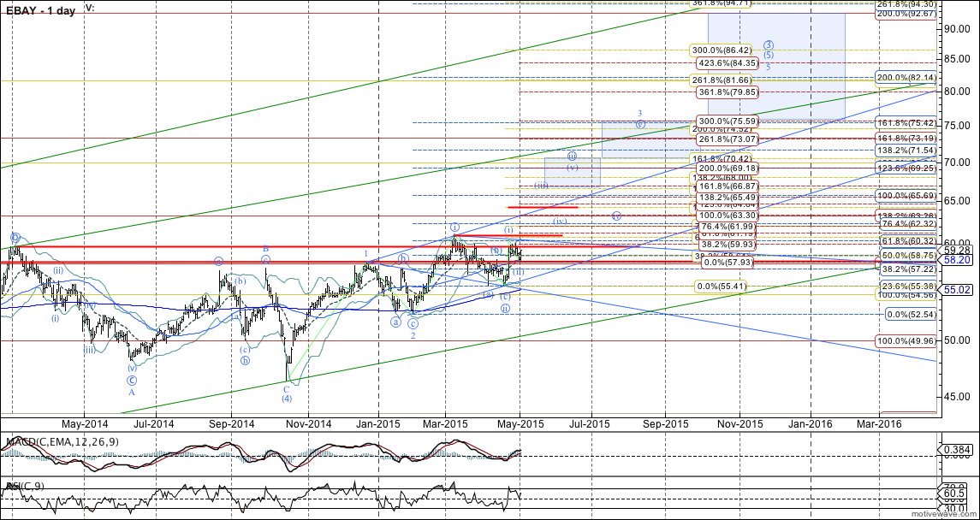Viewport: 980px width, 520px height.
Task: Select the RSI value tag 60.5
Action: [x=955, y=493]
